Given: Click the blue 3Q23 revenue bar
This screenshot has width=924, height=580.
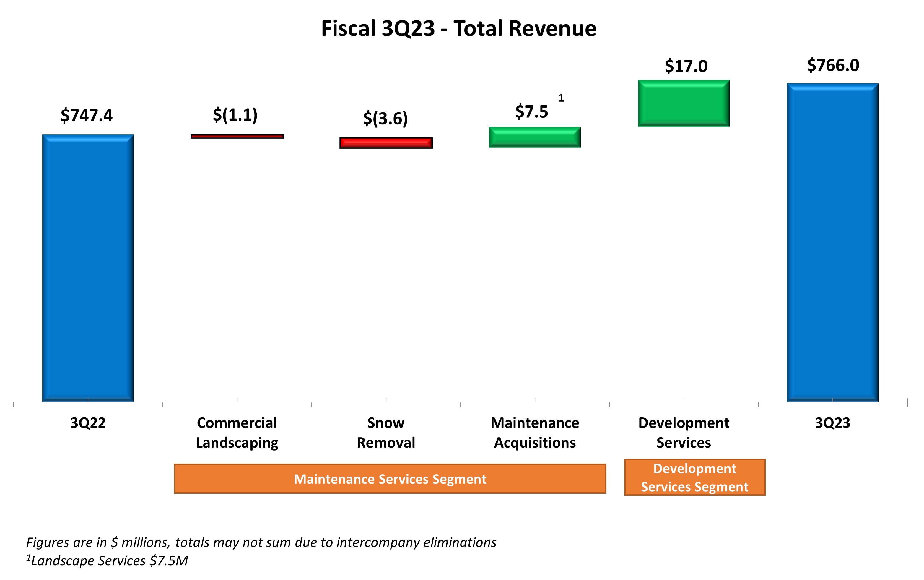Looking at the screenshot, I should 832,243.
